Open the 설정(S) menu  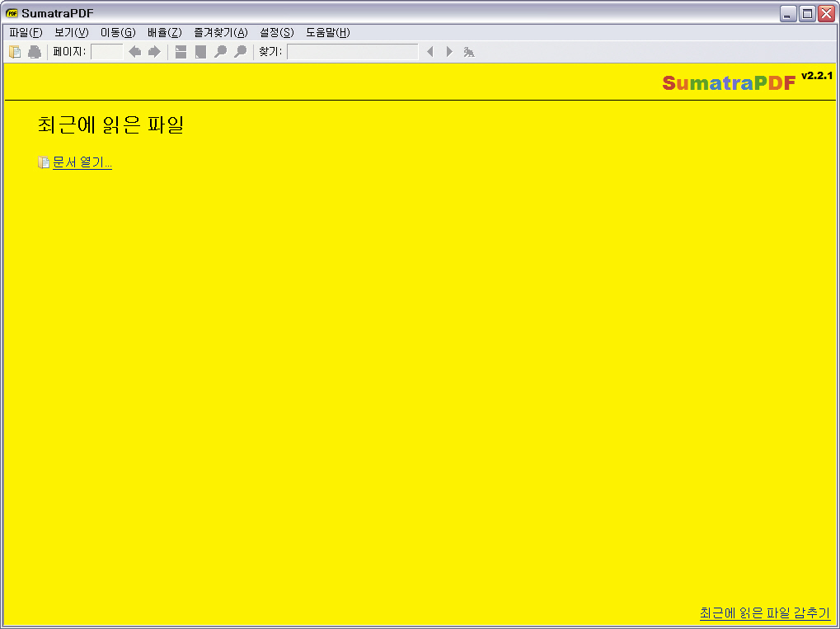[276, 33]
